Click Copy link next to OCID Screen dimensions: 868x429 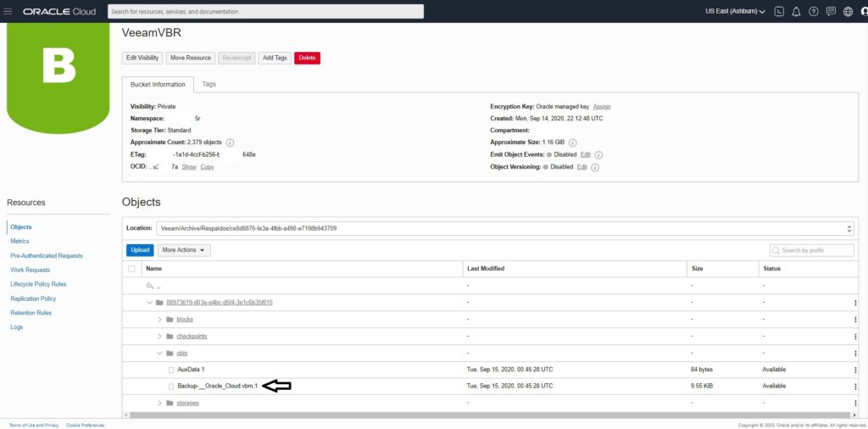(207, 167)
